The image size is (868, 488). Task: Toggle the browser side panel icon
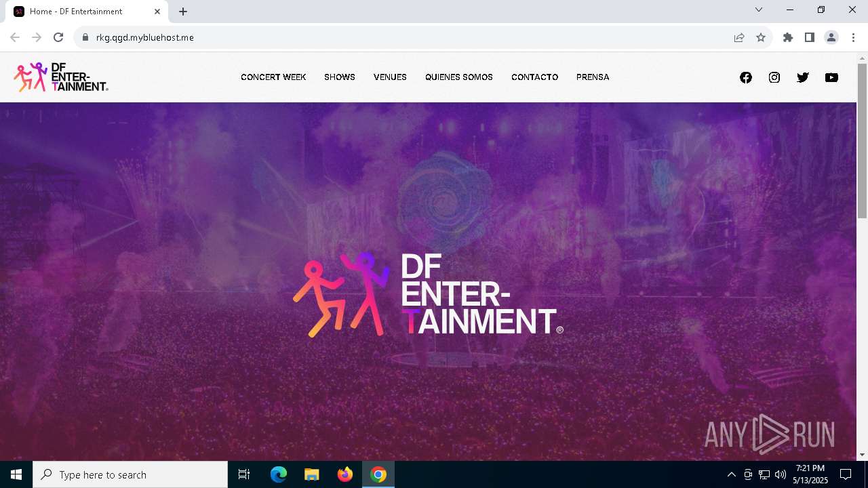810,37
